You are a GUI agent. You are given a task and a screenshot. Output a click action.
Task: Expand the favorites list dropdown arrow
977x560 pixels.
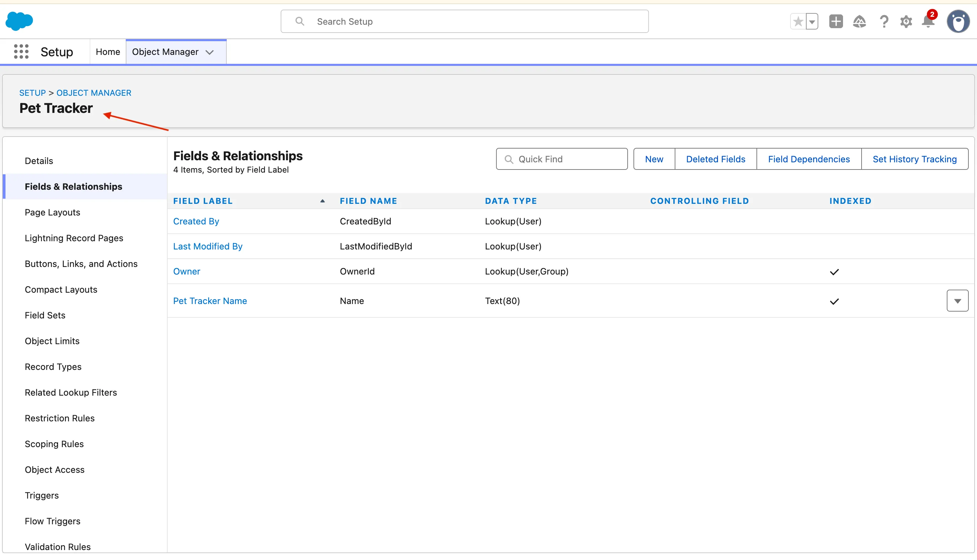812,22
